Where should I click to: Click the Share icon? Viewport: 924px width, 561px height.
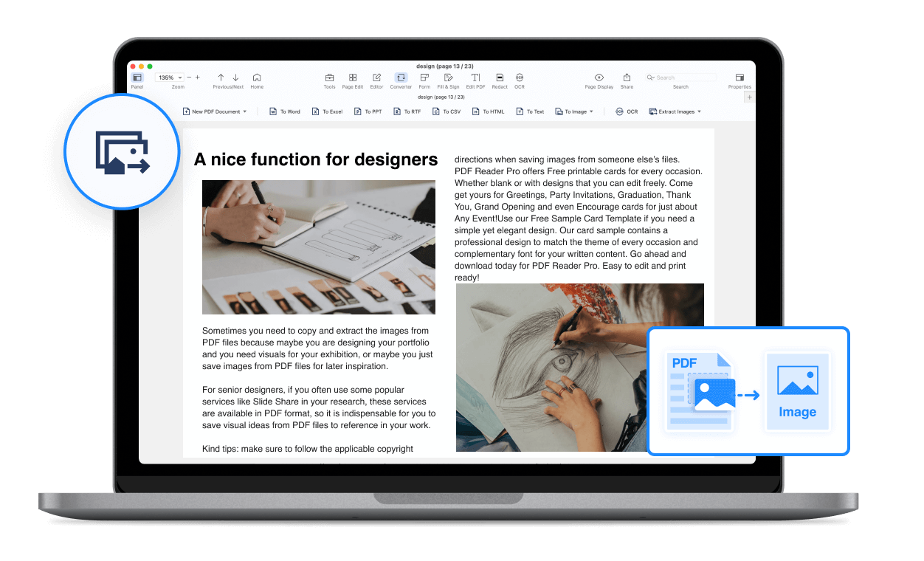[627, 78]
